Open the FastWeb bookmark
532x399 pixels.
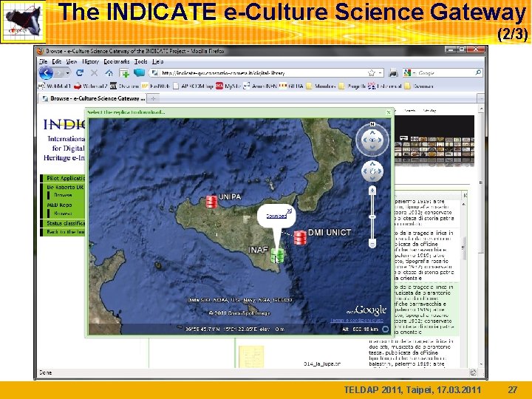[156, 86]
